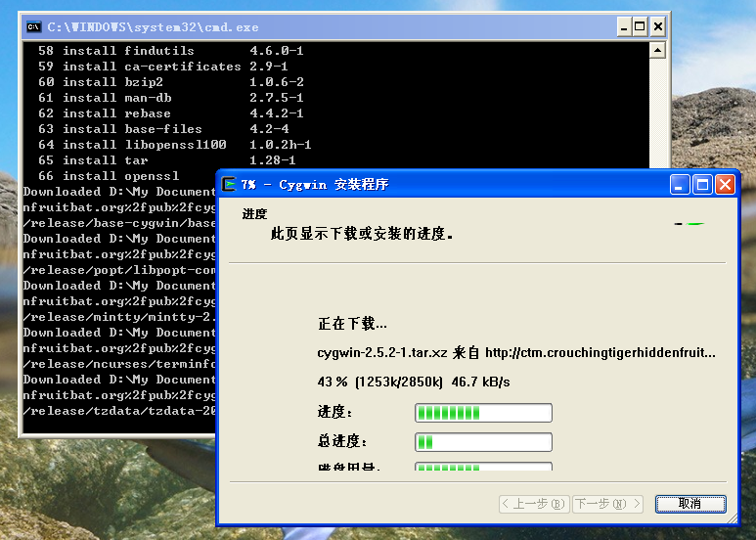Viewport: 756px width, 540px height.
Task: Click the 进度 file progress bar
Action: pyautogui.click(x=483, y=413)
